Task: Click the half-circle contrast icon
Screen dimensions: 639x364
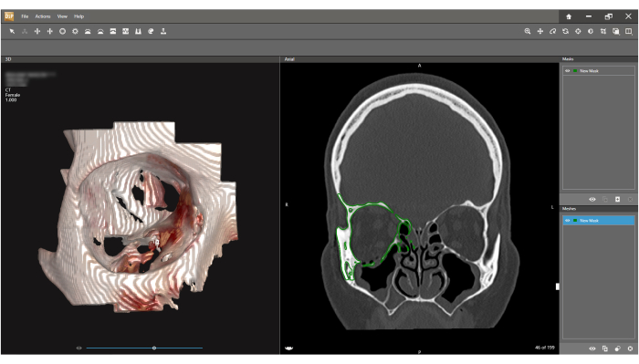Action: point(591,31)
